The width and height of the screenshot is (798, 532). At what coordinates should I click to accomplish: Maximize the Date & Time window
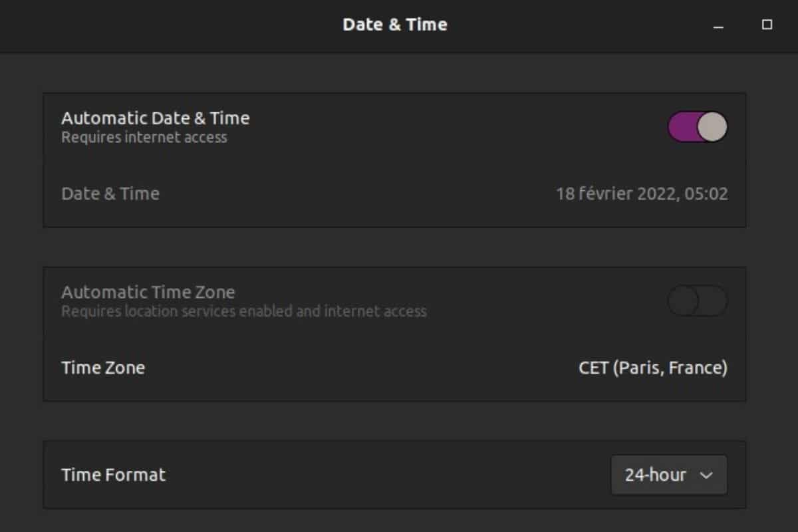[x=767, y=25]
